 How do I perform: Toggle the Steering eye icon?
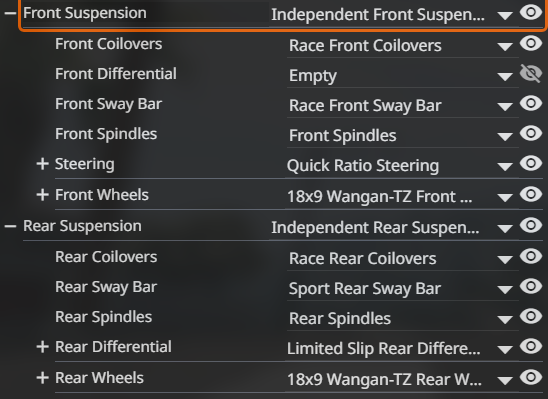click(531, 163)
